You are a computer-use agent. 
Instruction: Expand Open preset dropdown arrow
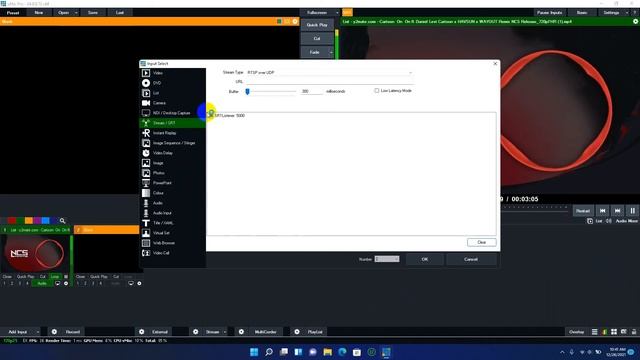point(76,13)
